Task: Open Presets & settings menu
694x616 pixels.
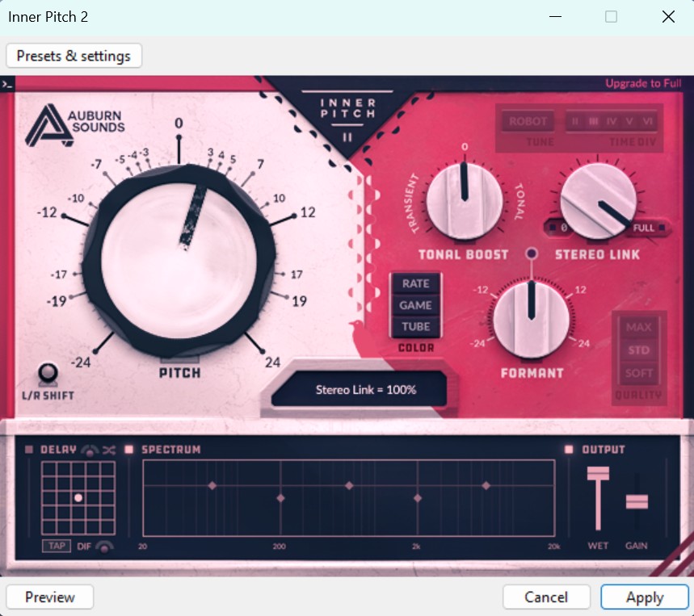Action: pos(74,56)
